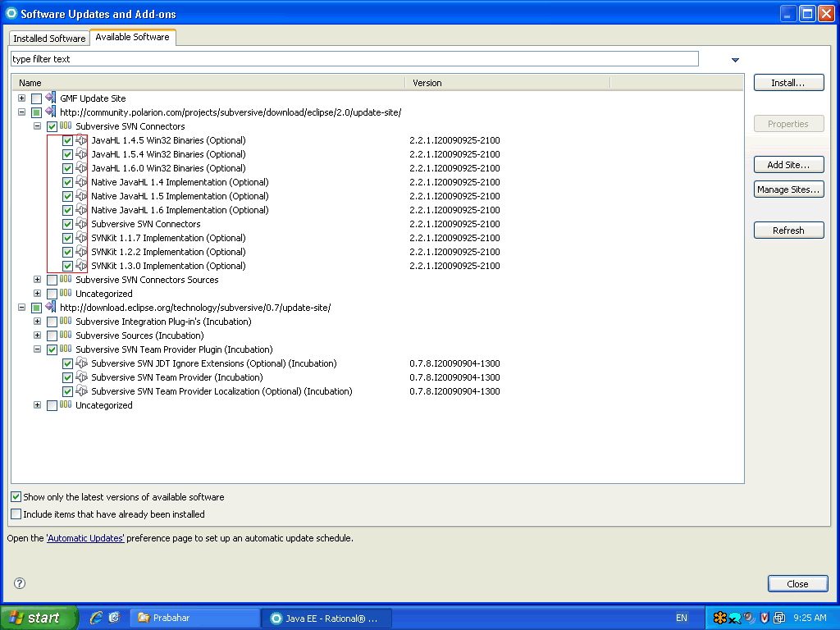Click the Refresh button
Screen dimensions: 840x630
point(788,231)
